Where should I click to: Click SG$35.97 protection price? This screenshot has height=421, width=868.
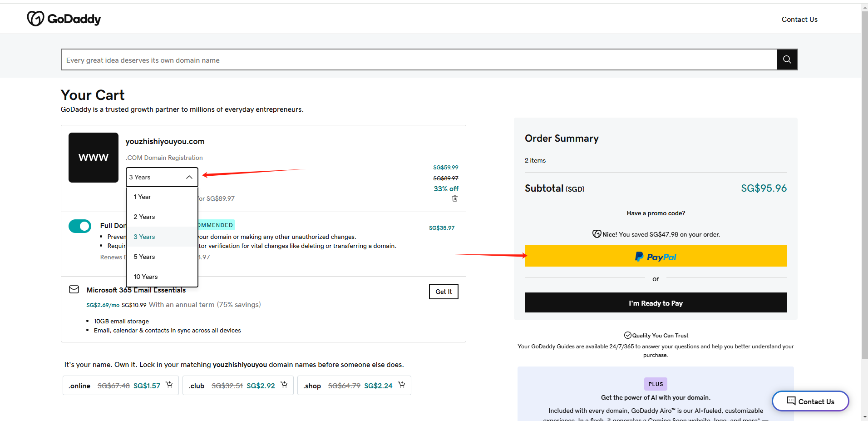(x=442, y=228)
